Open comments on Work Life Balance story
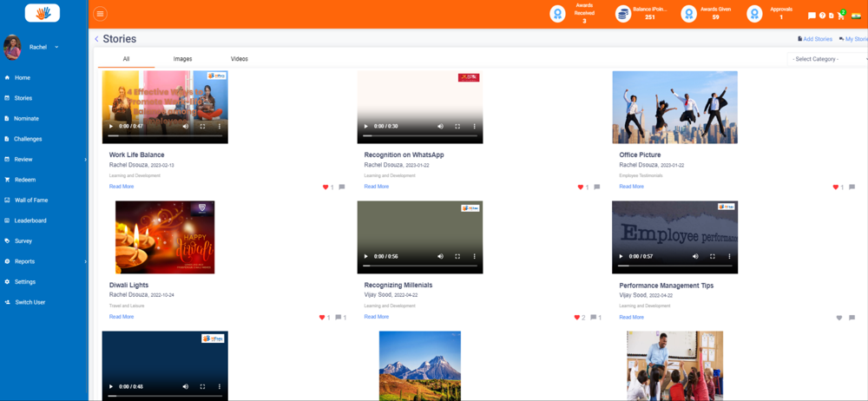 tap(341, 187)
